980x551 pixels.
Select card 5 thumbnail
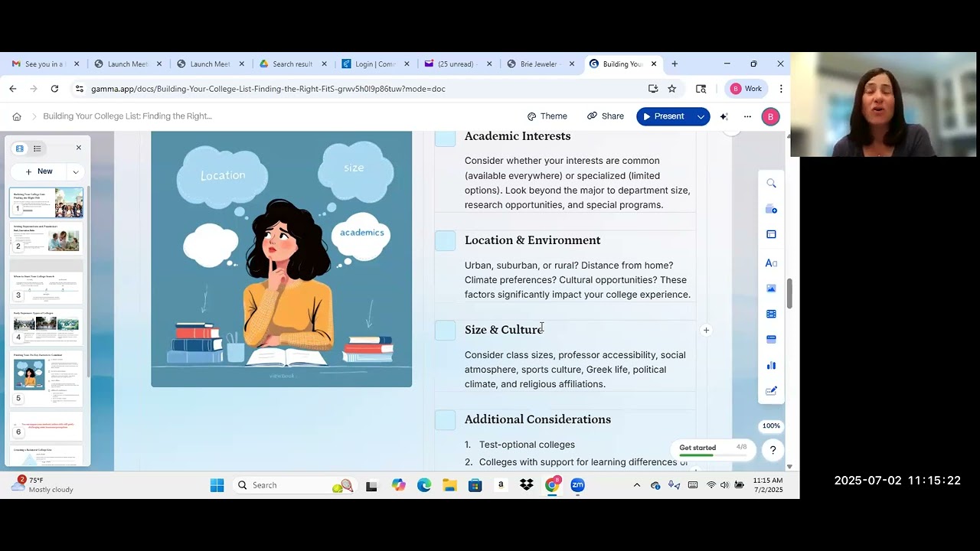(47, 377)
